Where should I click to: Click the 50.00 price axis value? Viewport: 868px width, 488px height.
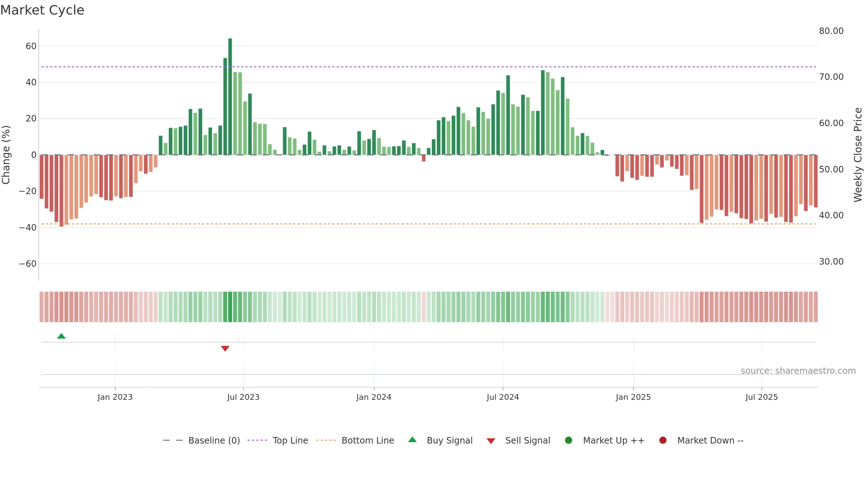coord(831,170)
